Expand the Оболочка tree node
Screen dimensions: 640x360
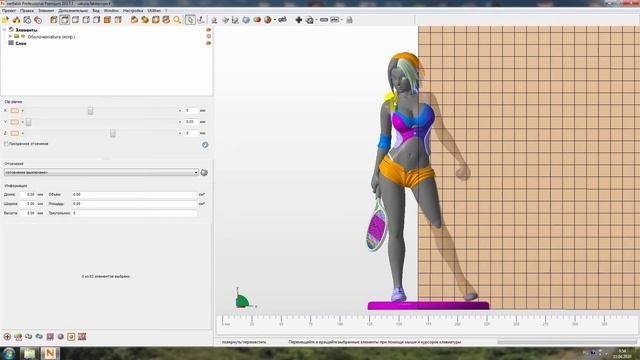(10, 36)
